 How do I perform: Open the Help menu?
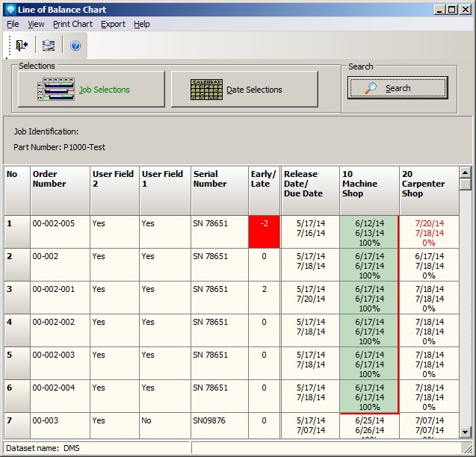[141, 24]
